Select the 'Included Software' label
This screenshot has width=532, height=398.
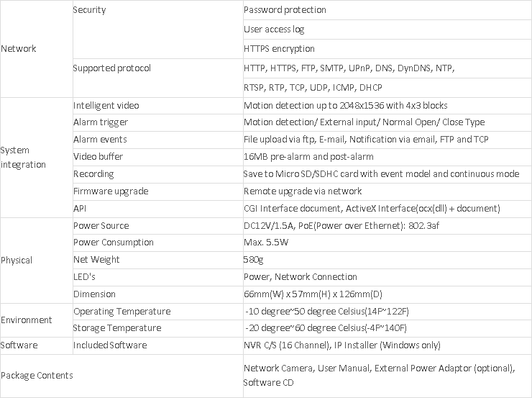point(110,345)
